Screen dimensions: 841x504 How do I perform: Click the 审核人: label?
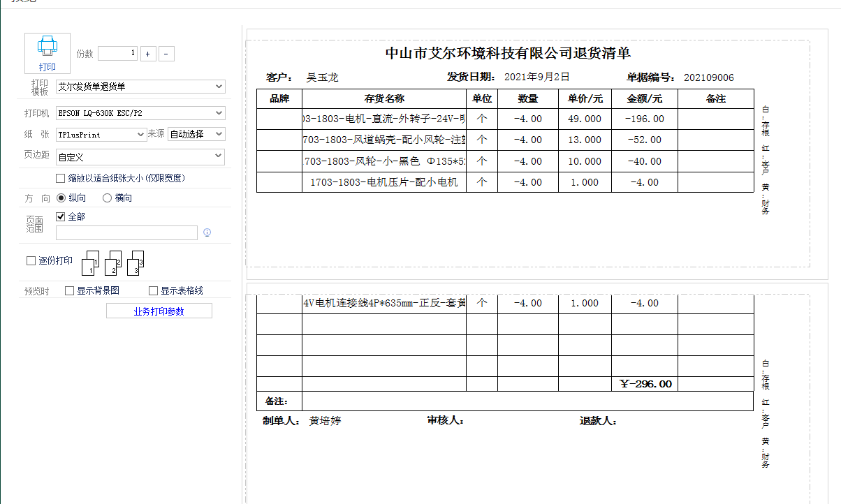click(446, 421)
